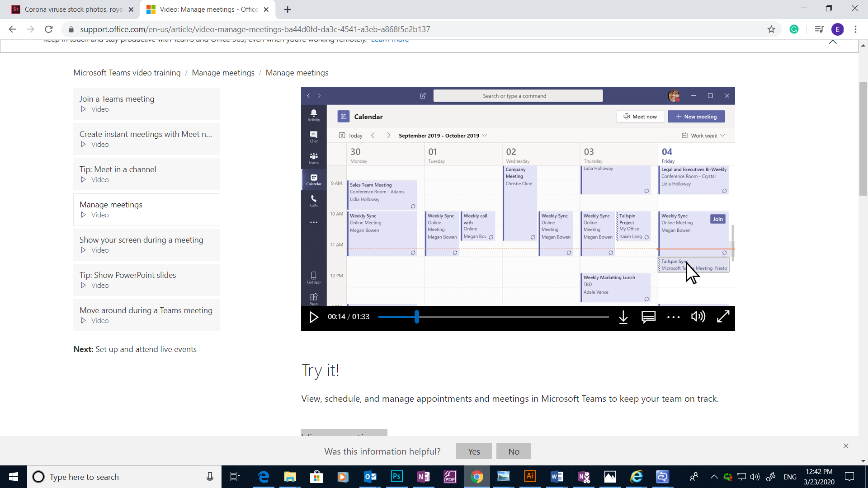
Task: Open the Chrome profile avatar E
Action: pos(837,29)
